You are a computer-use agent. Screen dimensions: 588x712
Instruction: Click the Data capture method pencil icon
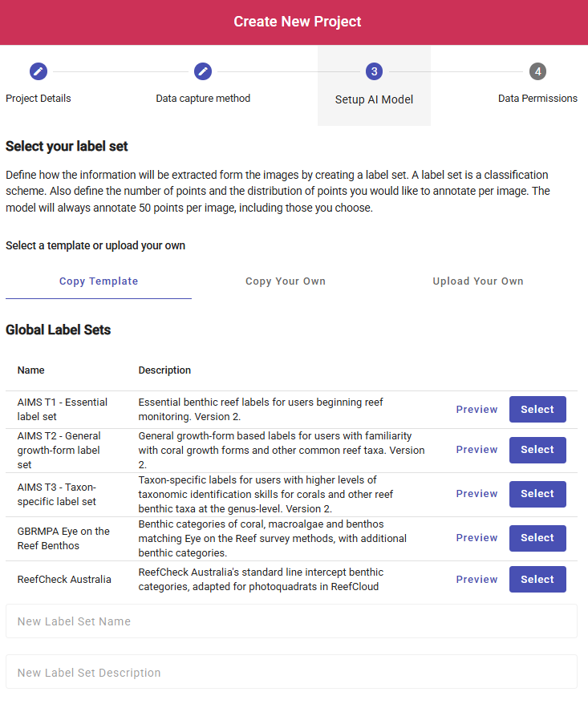[x=203, y=71]
